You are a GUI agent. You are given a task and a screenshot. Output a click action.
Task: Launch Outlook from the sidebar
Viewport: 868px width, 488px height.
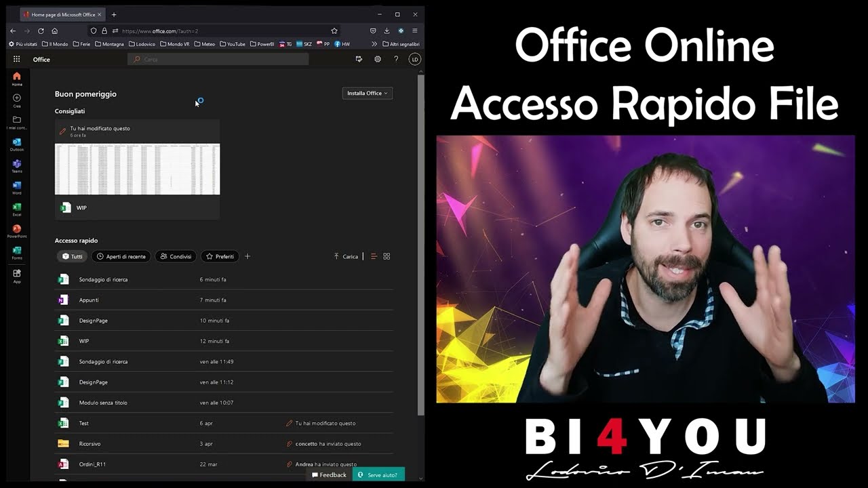pos(17,144)
